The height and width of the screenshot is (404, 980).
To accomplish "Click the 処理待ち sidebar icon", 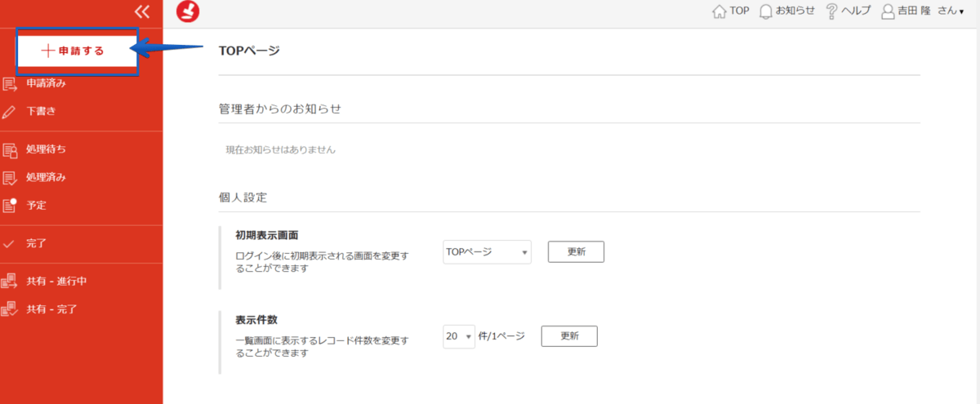I will tap(10, 149).
